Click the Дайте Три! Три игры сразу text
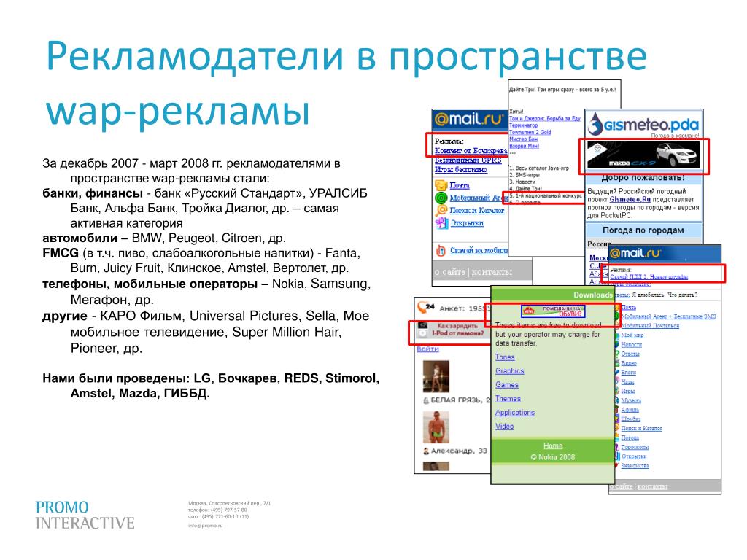Image resolution: width=747 pixels, height=560 pixels. 562,90
